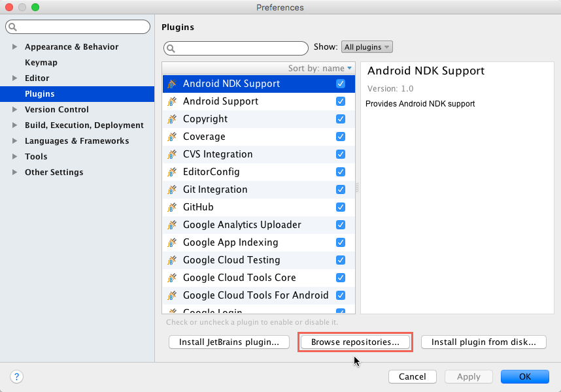Click Browse repositories button

pos(355,342)
